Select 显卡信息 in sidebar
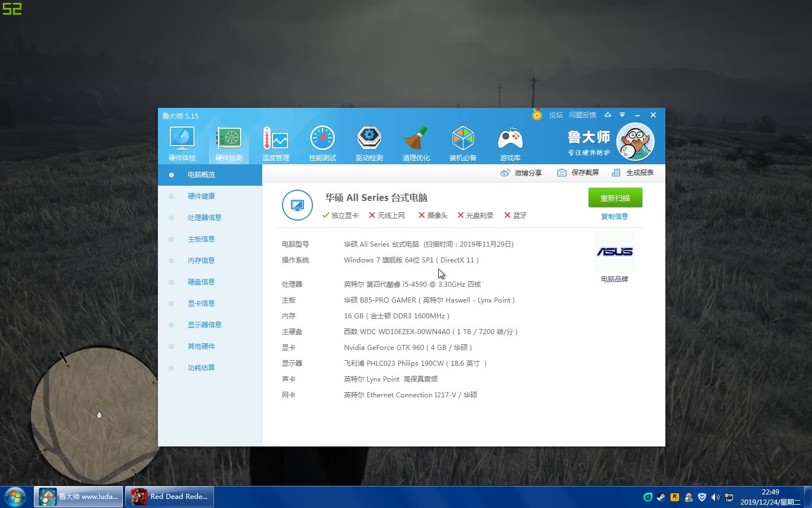The height and width of the screenshot is (508, 812). coord(210,304)
